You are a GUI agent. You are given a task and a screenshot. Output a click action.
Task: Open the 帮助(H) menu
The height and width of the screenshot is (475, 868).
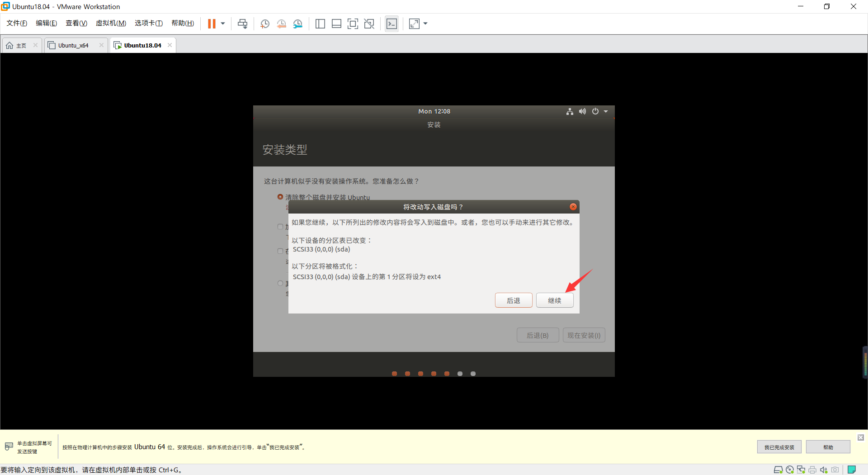coord(183,23)
